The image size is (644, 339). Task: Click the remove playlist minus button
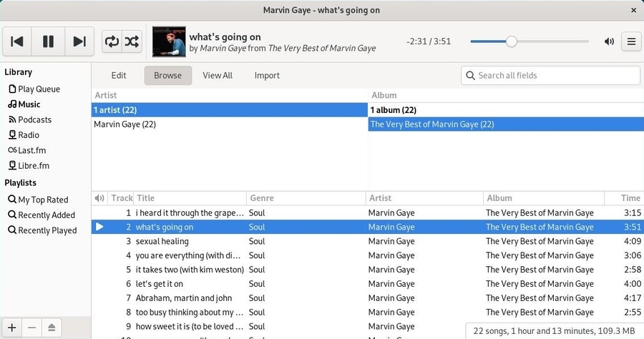point(31,328)
